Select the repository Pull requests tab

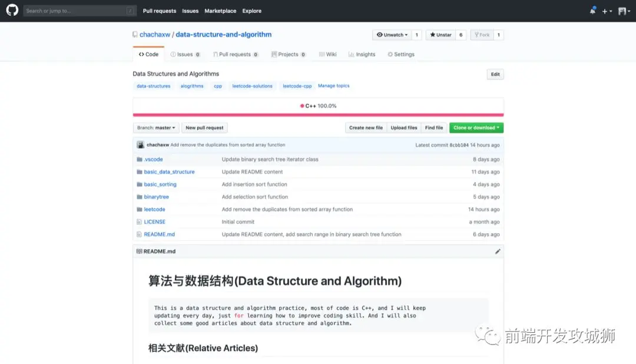pos(236,54)
